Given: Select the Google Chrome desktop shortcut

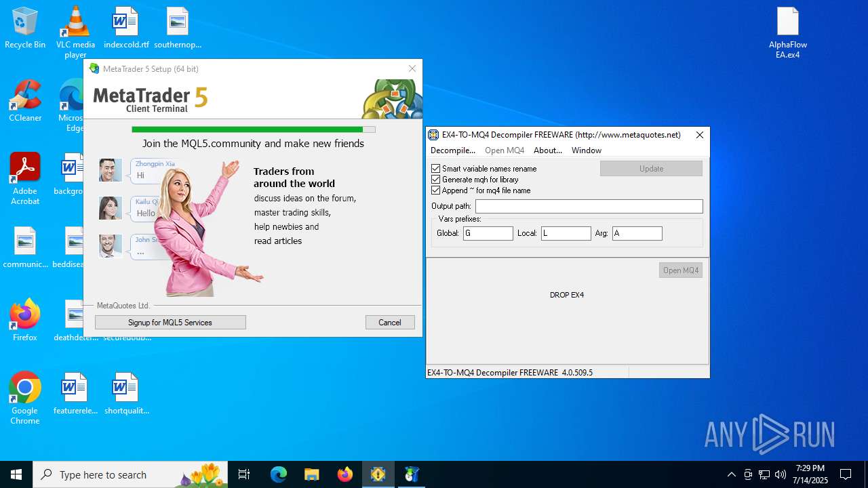Looking at the screenshot, I should (25, 399).
